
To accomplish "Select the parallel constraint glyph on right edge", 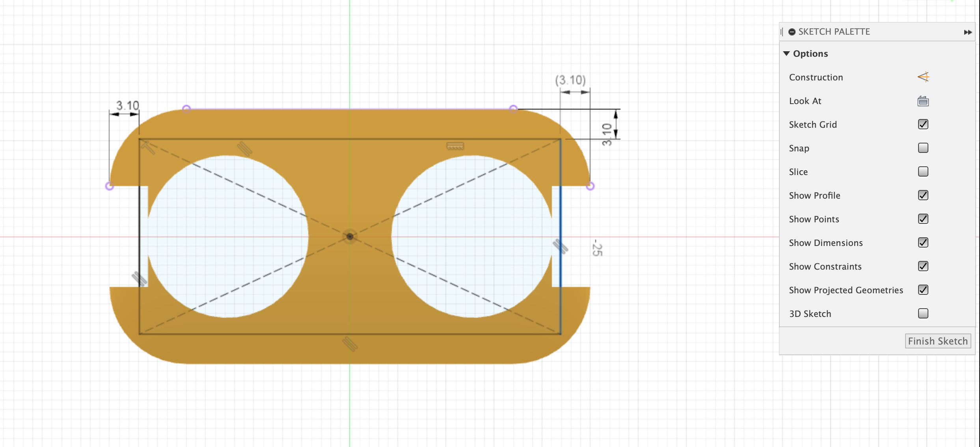I will tap(560, 247).
